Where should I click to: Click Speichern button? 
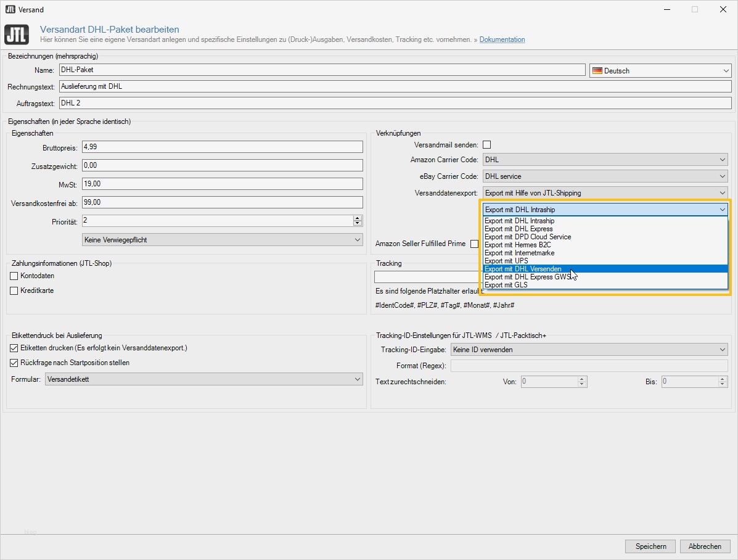click(x=650, y=546)
